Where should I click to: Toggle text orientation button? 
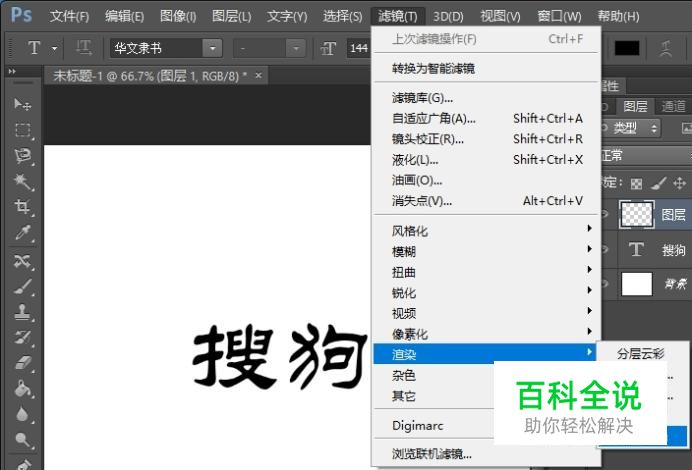83,48
